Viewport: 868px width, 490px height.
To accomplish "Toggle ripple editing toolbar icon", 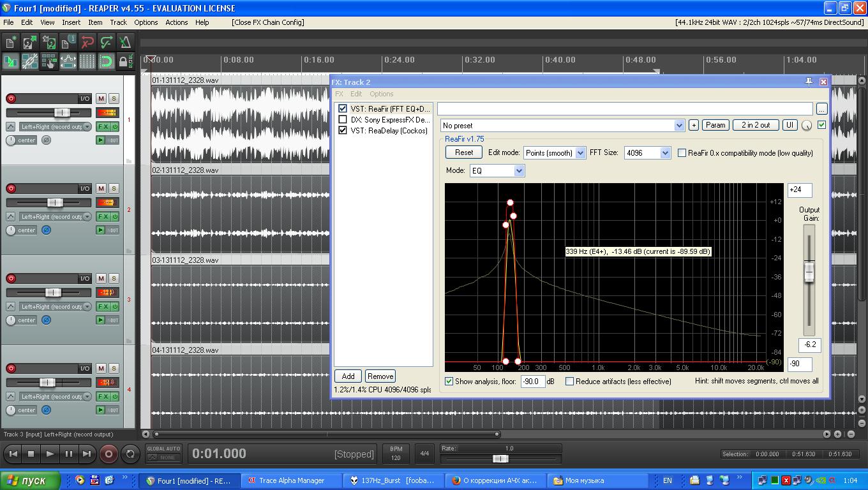I will pos(49,61).
